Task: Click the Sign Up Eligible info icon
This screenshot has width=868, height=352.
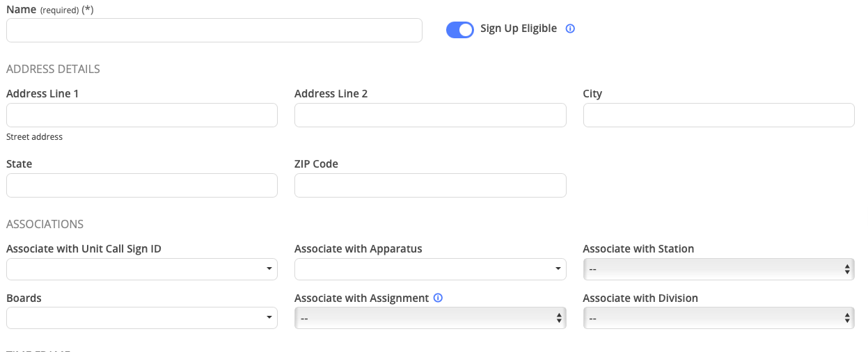Action: coord(570,29)
